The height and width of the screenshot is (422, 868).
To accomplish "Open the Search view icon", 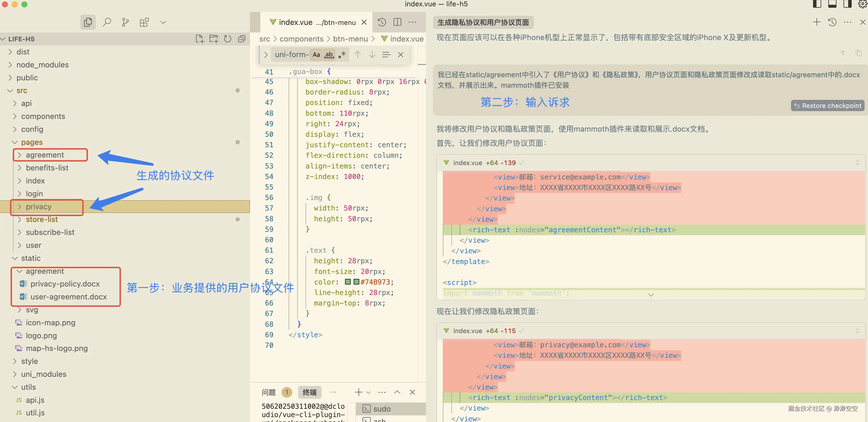I will tap(107, 22).
